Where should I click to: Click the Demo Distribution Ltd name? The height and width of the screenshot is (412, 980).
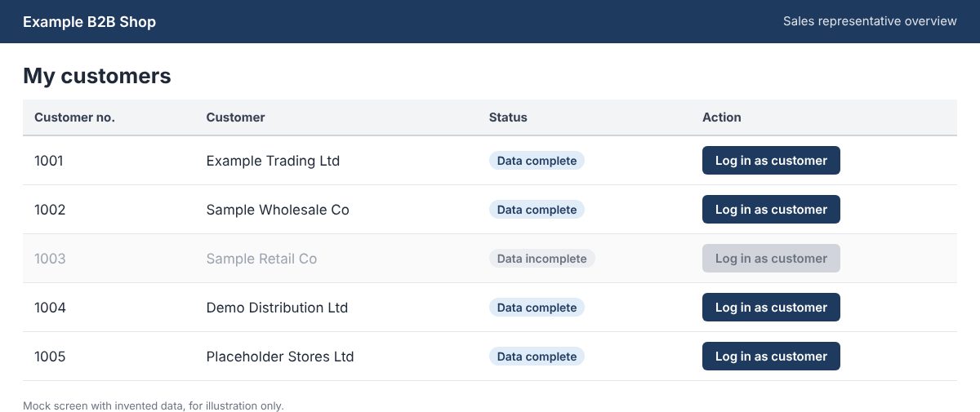click(277, 308)
